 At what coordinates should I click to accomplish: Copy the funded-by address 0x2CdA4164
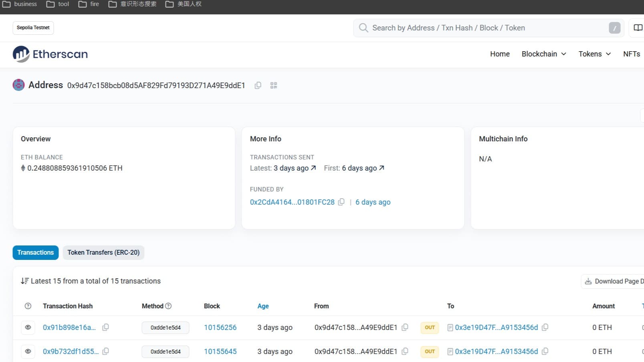[341, 202]
